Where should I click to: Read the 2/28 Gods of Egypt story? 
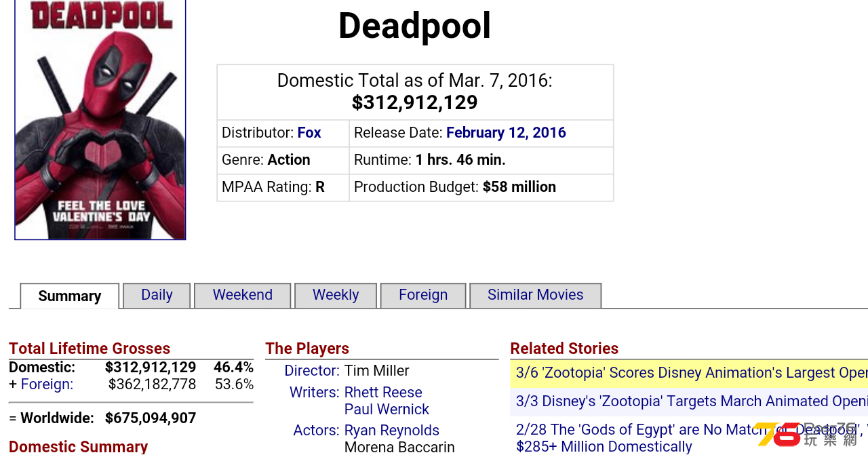[x=692, y=438]
